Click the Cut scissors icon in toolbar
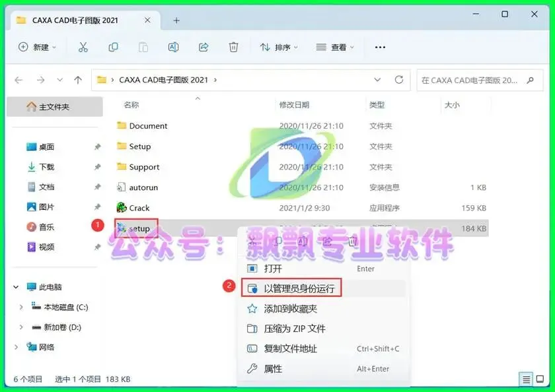The height and width of the screenshot is (392, 555). 83,47
